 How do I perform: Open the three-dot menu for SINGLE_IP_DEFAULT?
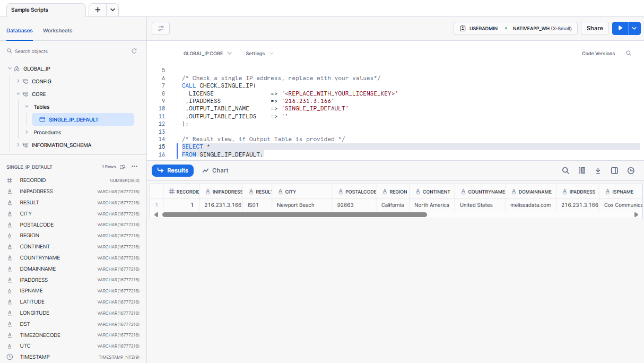coord(135,167)
